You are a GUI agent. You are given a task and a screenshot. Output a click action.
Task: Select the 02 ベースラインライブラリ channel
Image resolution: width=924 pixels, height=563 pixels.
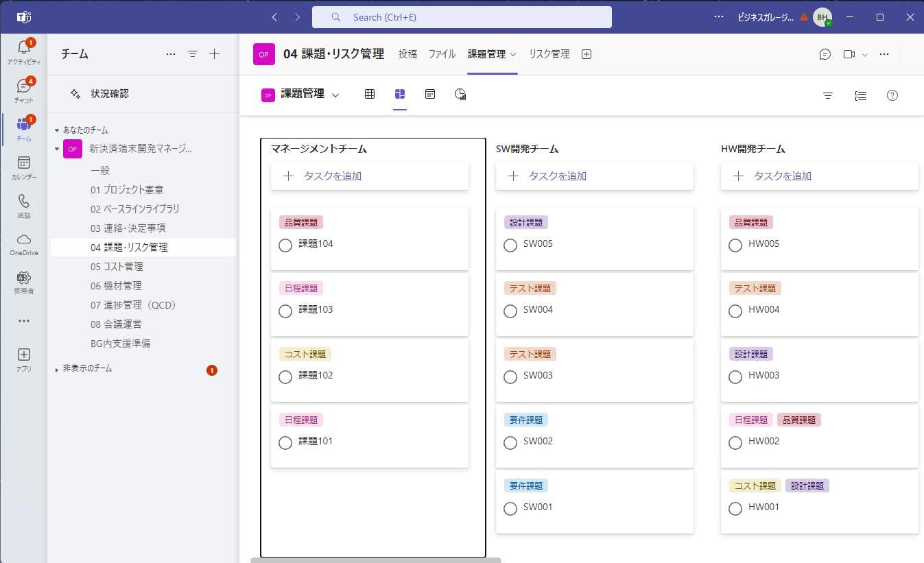143,208
